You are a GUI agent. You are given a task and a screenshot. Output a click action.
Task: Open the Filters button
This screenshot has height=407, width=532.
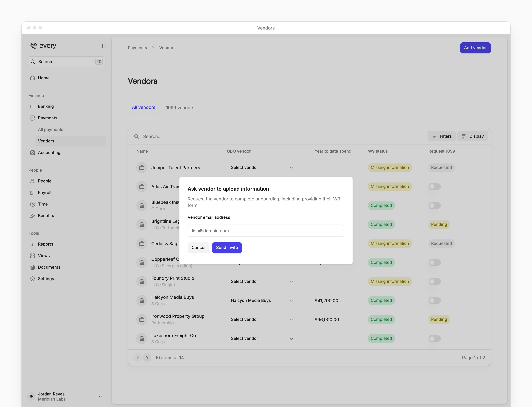coord(442,136)
